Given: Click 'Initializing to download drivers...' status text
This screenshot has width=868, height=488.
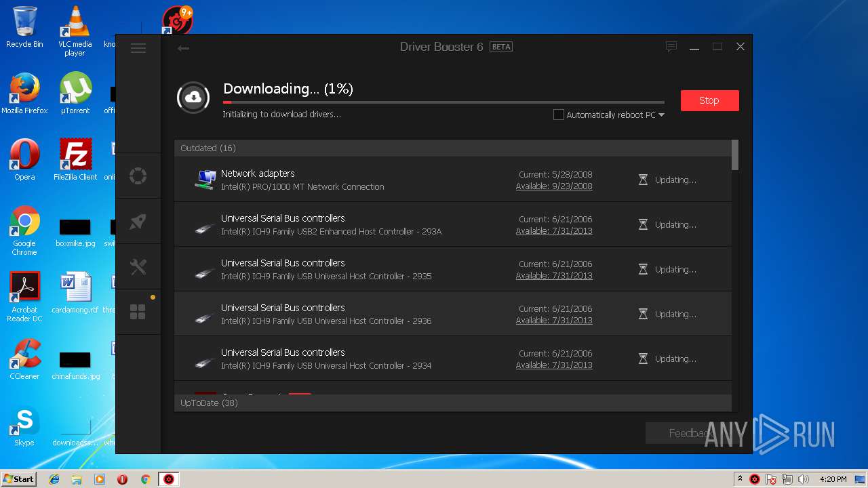Looking at the screenshot, I should click(x=281, y=115).
